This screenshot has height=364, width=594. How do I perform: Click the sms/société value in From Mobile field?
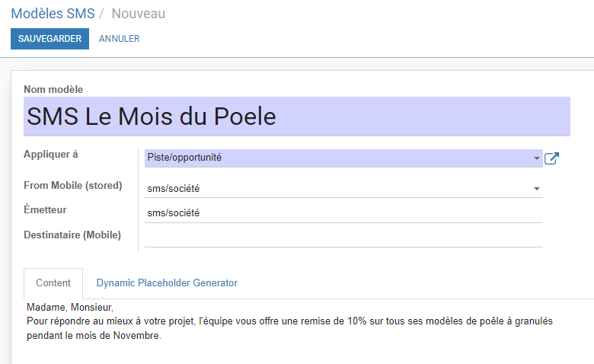(174, 189)
